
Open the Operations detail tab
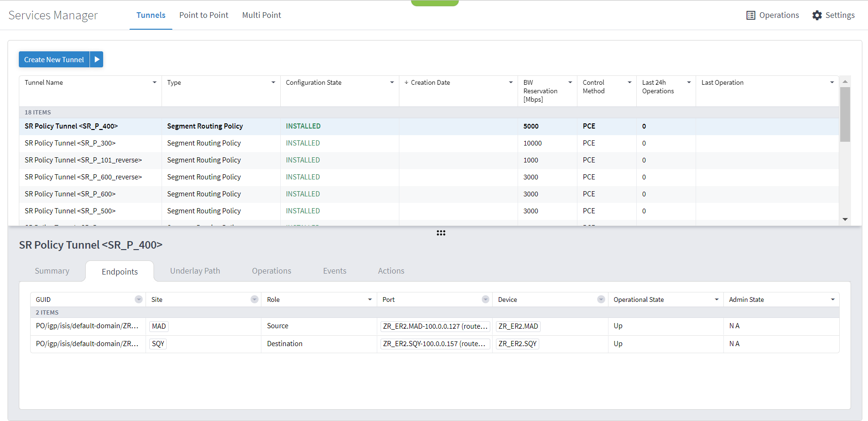tap(271, 271)
